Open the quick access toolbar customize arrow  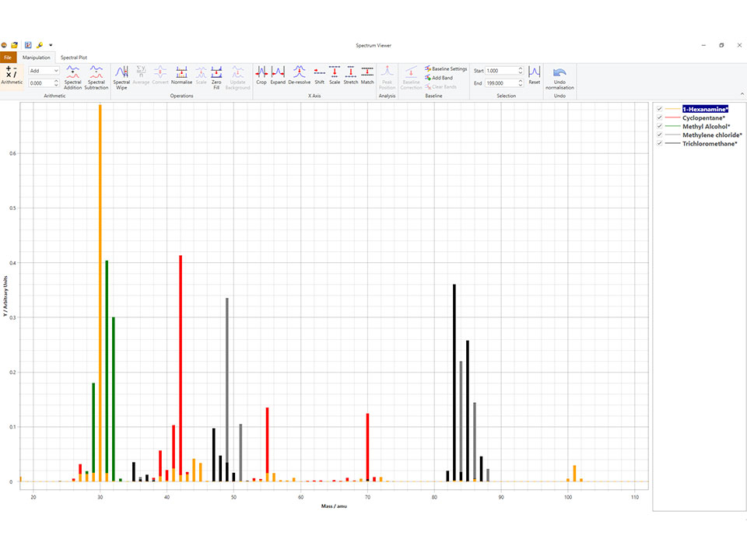[51, 45]
